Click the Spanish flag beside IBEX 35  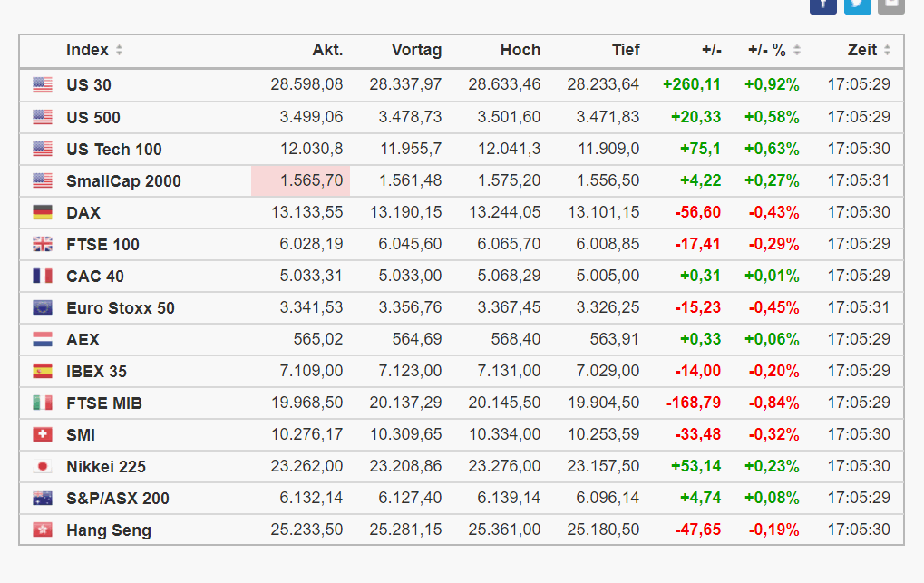point(43,371)
